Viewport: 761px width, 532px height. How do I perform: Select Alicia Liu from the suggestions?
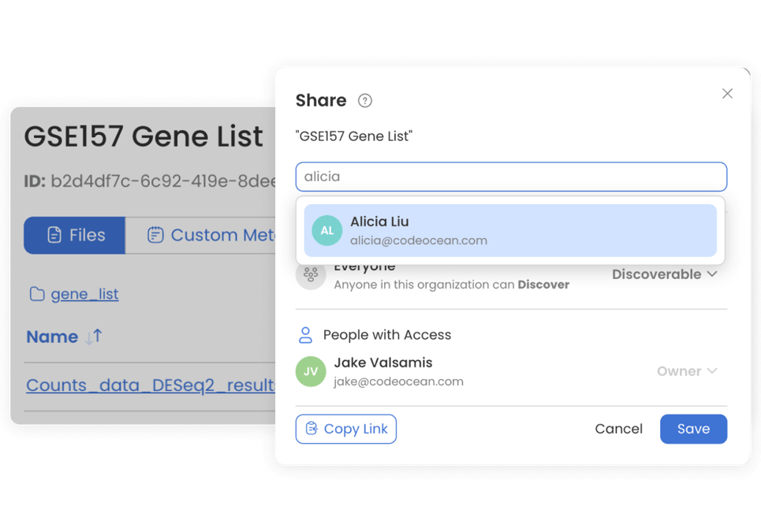point(510,231)
